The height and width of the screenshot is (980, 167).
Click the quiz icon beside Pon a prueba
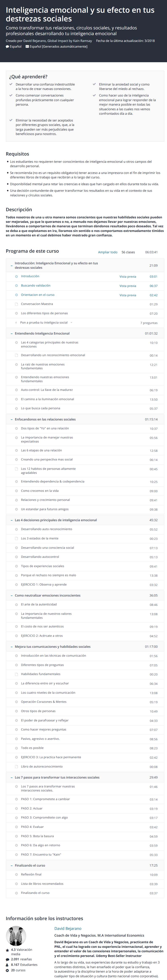click(16, 323)
